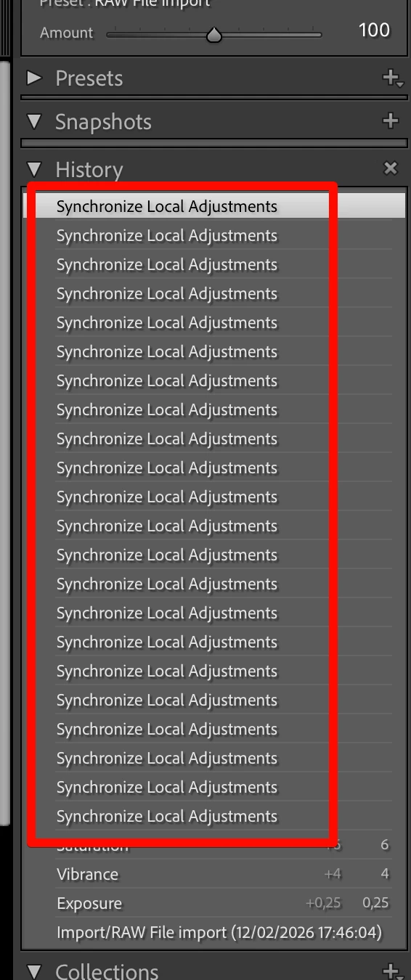Expand the Presets panel triangle

(x=34, y=78)
